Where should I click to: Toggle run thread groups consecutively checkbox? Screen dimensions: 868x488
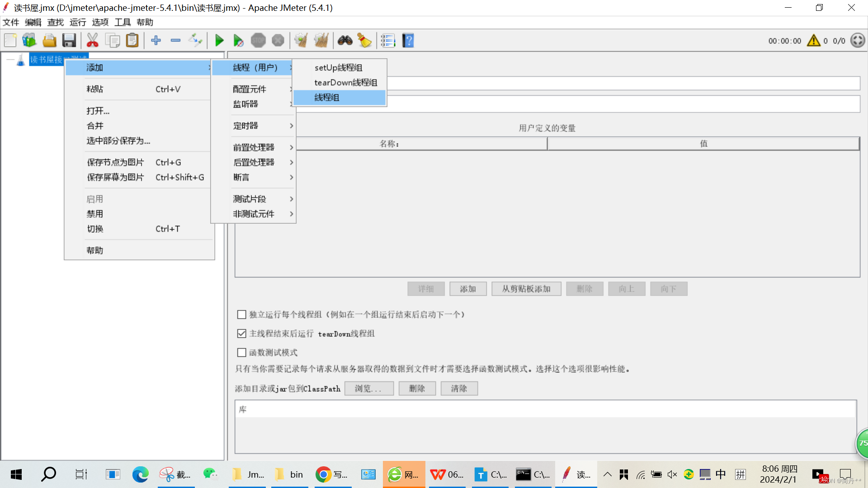[x=242, y=314]
